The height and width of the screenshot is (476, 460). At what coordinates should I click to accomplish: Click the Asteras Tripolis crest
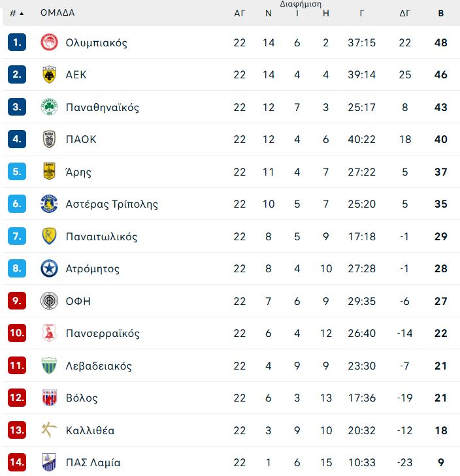pyautogui.click(x=49, y=204)
